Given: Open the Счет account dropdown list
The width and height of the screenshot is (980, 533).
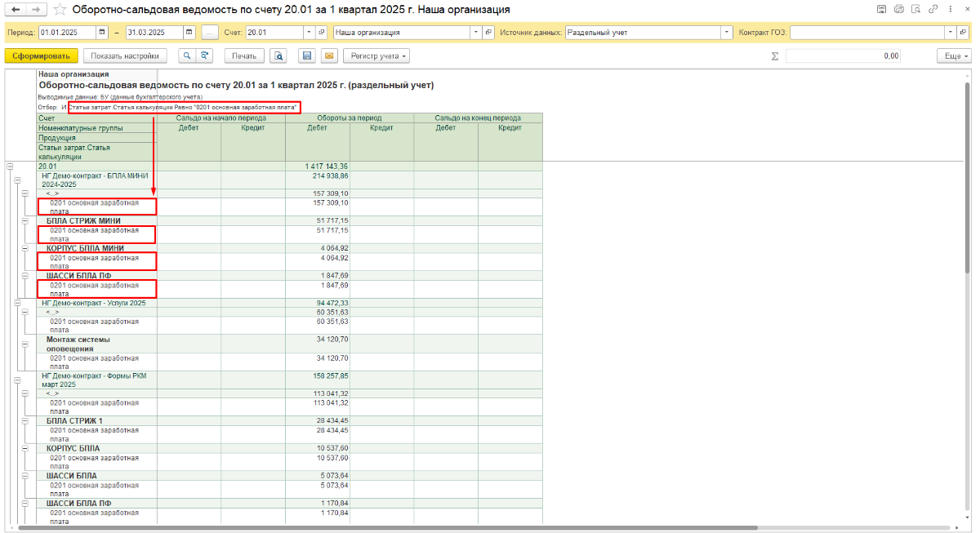Looking at the screenshot, I should coord(310,33).
